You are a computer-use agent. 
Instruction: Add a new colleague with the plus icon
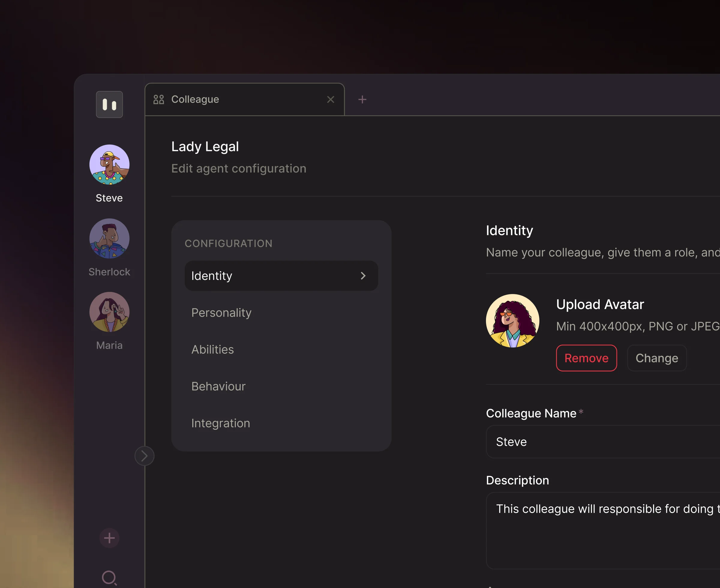(109, 538)
